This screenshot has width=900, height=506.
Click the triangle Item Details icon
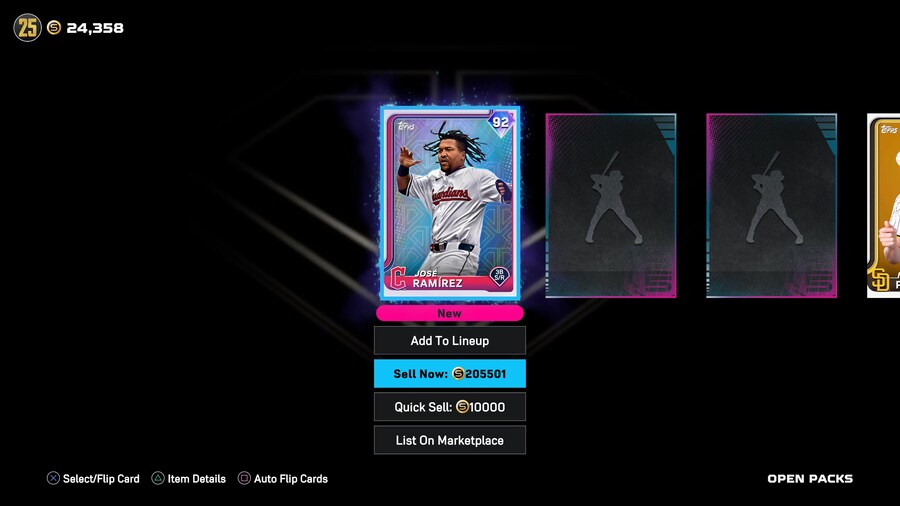[158, 478]
